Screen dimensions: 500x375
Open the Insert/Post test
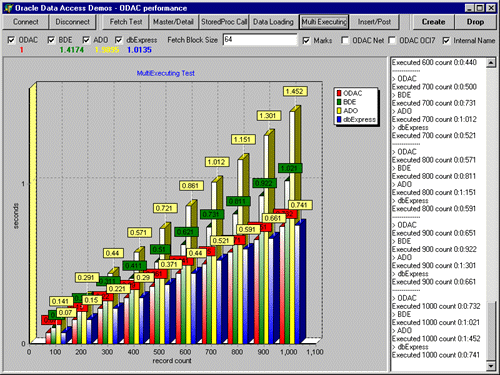tap(374, 22)
